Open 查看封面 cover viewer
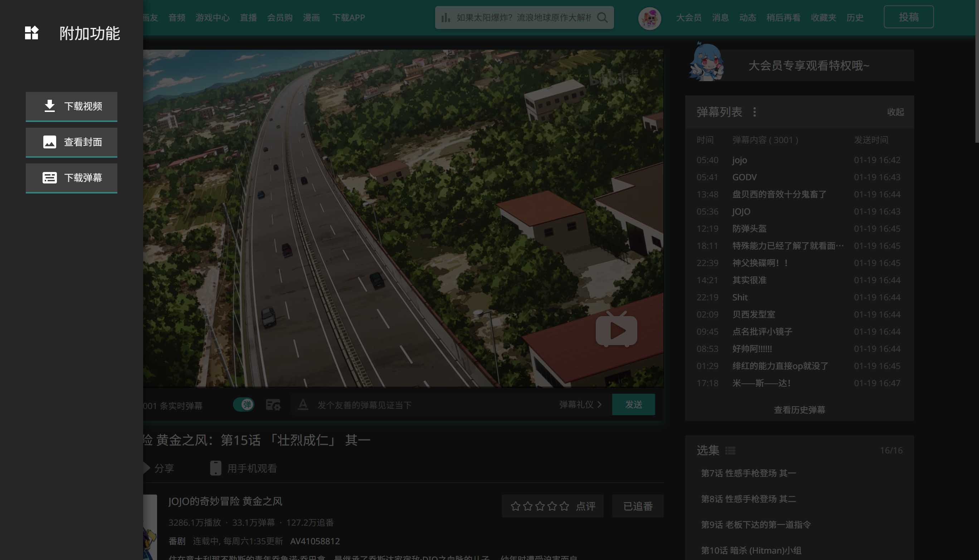The width and height of the screenshot is (979, 560). [x=72, y=142]
